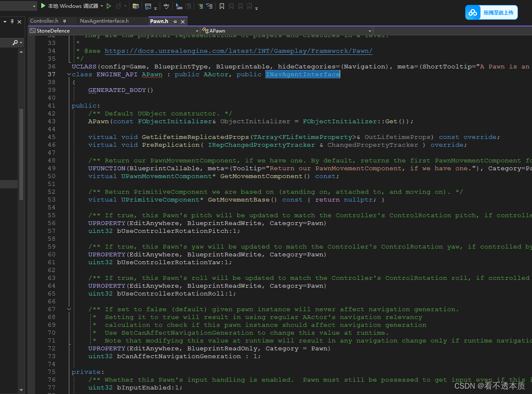Auto-hide the side panel with the pin icon
The width and height of the screenshot is (532, 394).
click(12, 21)
